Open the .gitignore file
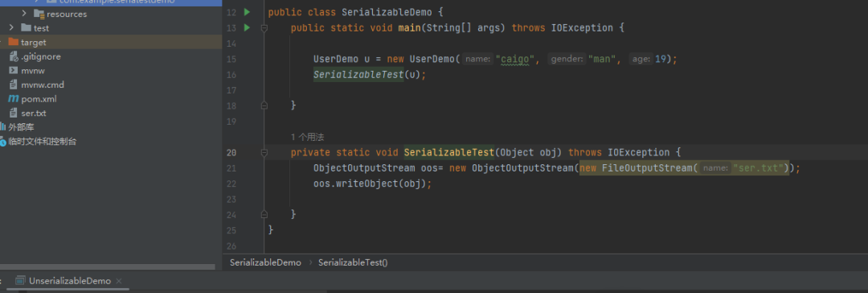 pos(41,56)
